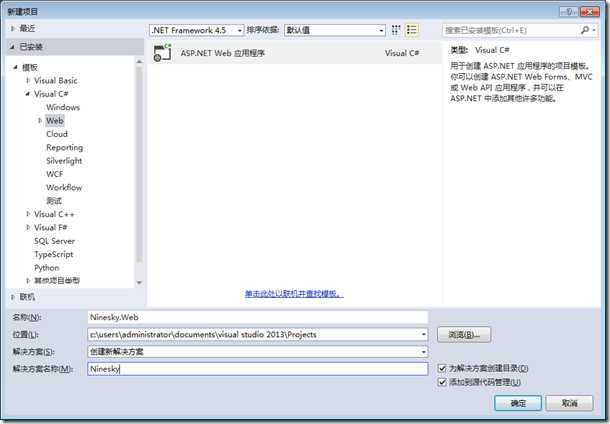This screenshot has height=424, width=610.
Task: Select the ASP.NET Web application template icon
Action: click(x=162, y=53)
